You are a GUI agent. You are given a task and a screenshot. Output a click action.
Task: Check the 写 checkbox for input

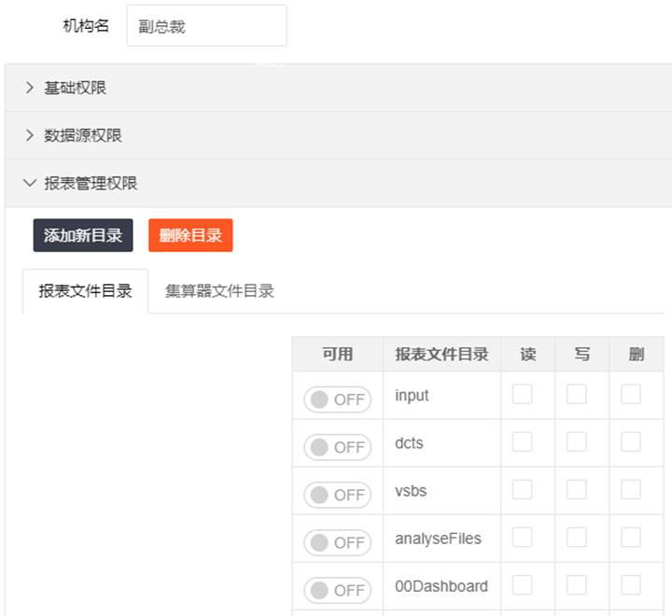(577, 394)
